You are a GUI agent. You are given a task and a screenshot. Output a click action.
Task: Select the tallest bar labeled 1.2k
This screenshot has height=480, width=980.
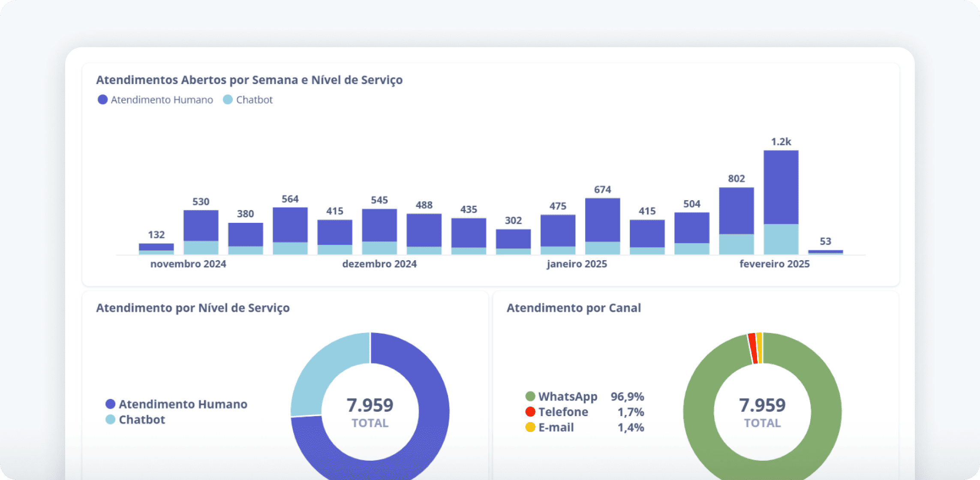(x=781, y=202)
